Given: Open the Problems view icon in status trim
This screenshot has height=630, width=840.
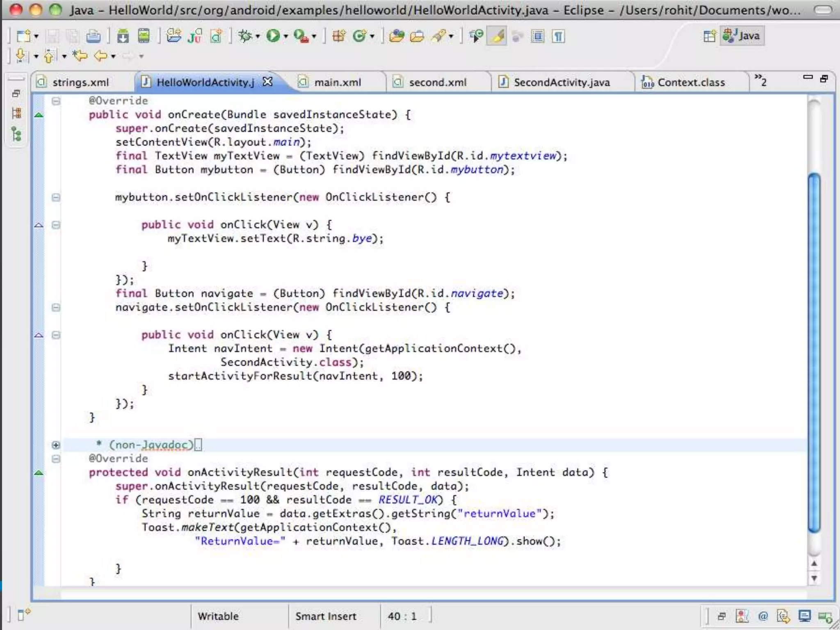Looking at the screenshot, I should pyautogui.click(x=742, y=616).
